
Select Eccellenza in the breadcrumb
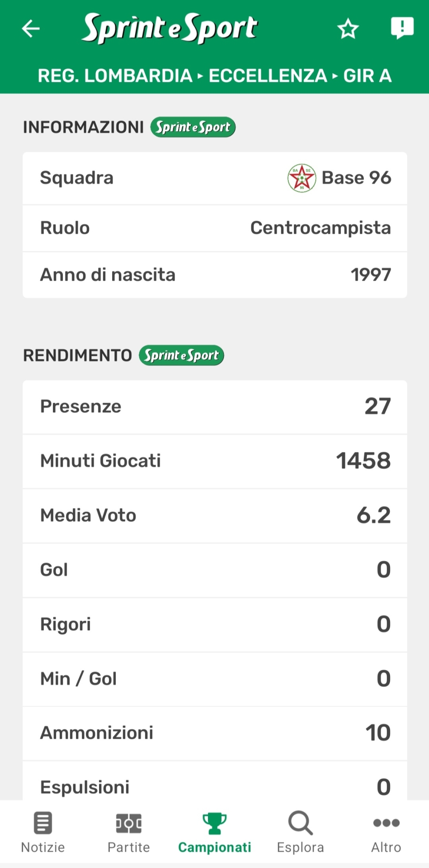coord(268,75)
